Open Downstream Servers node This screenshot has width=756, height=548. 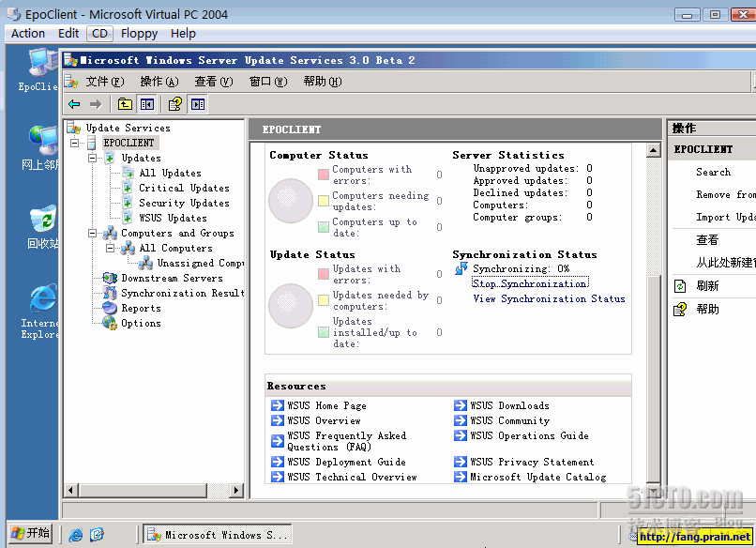click(x=172, y=278)
